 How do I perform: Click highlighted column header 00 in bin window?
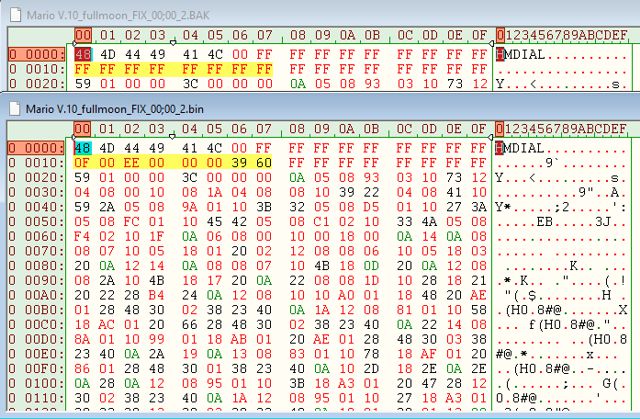(82, 129)
